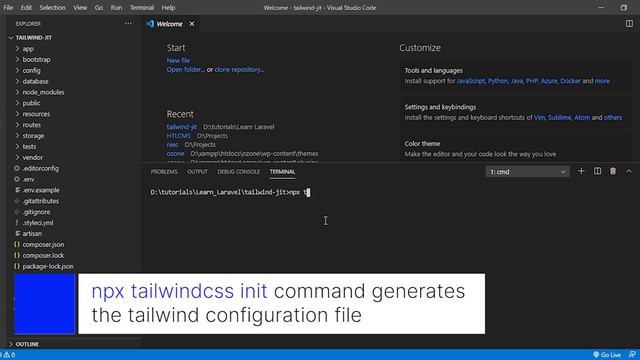640x360 pixels.
Task: Expand the bootstrap folder
Action: (36, 60)
